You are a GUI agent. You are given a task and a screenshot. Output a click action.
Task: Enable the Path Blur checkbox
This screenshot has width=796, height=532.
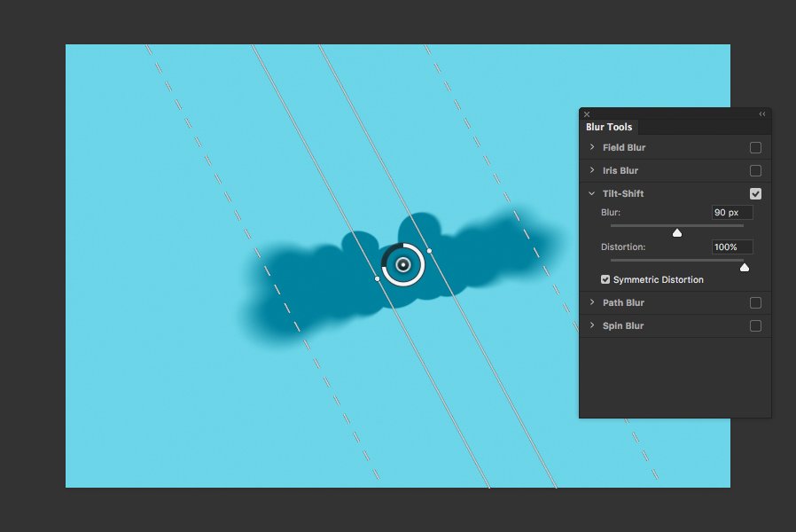[755, 302]
